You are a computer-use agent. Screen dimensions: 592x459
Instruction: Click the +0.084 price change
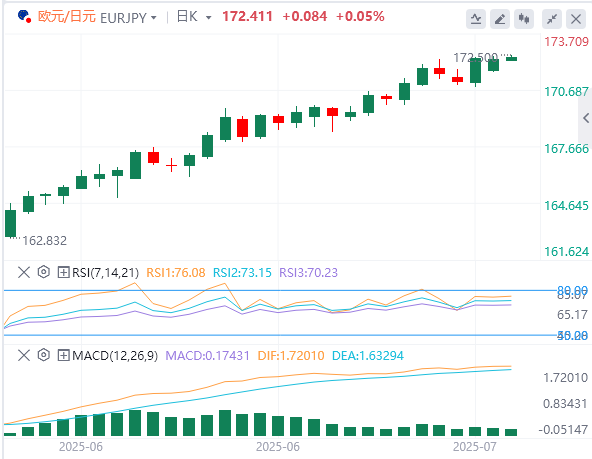305,17
